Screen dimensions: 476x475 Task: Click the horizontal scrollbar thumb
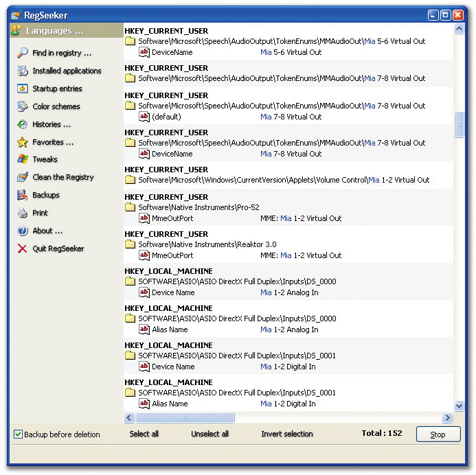[x=185, y=417]
